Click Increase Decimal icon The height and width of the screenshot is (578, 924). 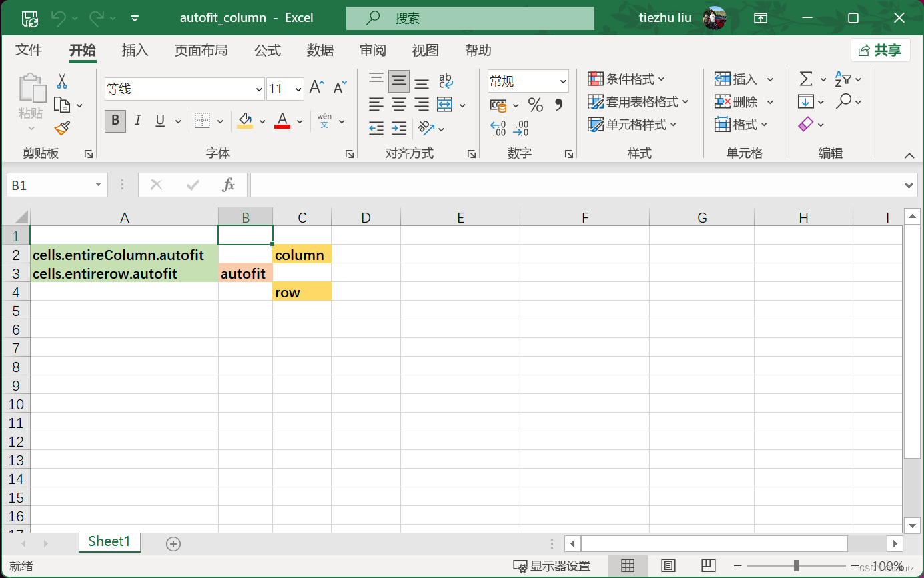click(498, 128)
